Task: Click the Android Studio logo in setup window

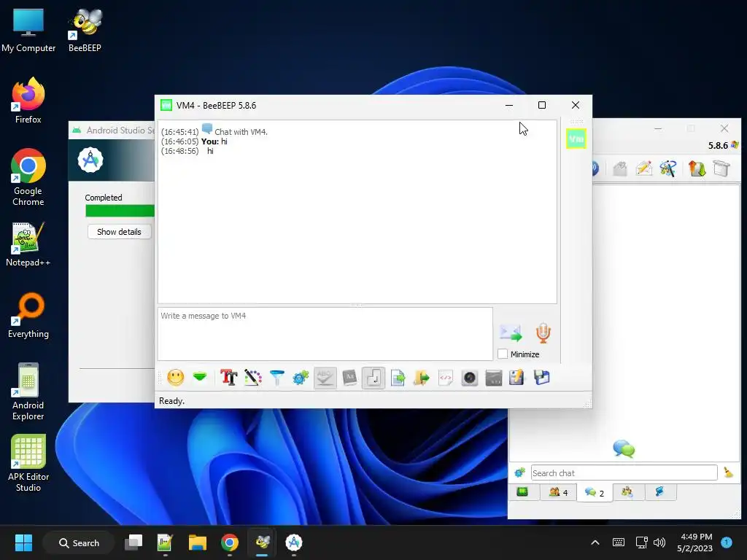Action: [x=90, y=160]
